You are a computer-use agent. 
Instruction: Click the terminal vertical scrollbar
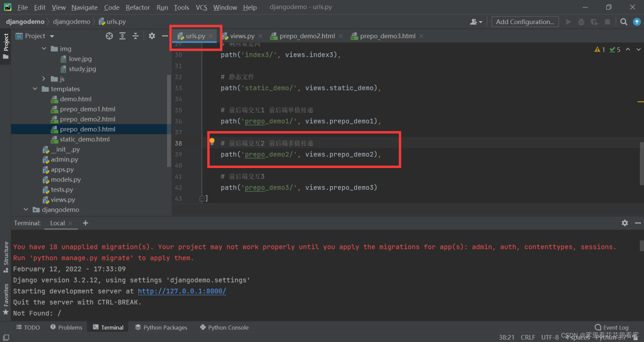tap(641, 245)
